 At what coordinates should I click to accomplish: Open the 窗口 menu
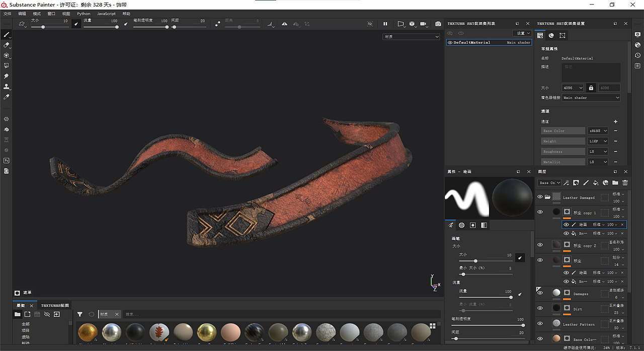[x=51, y=14]
